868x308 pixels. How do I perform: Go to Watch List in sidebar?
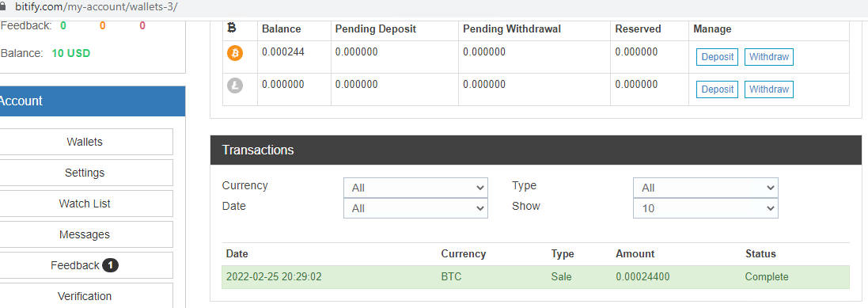85,203
